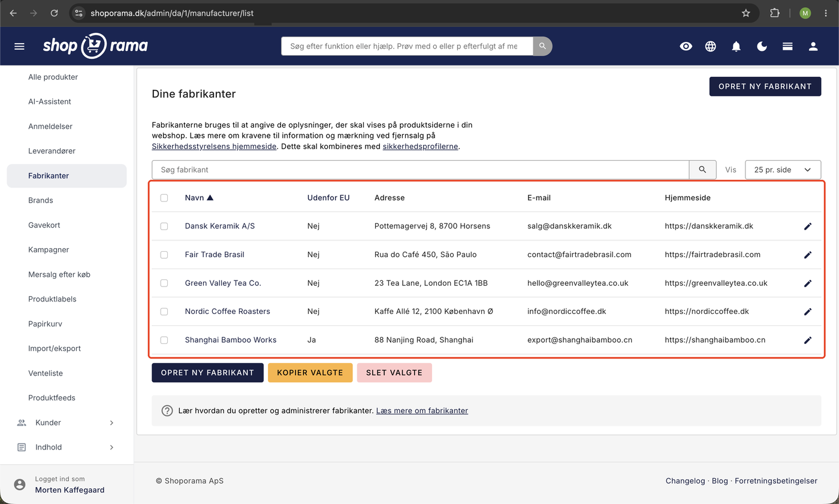Click browser back arrow
The height and width of the screenshot is (504, 839).
[x=13, y=13]
